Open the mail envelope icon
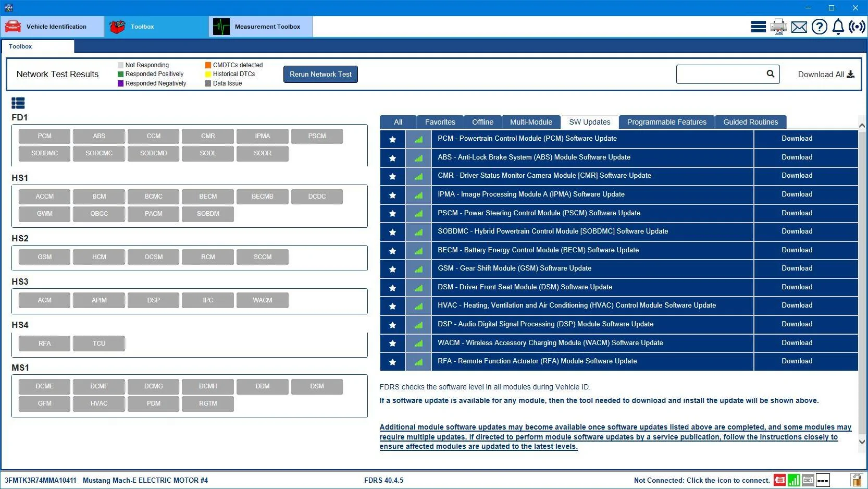This screenshot has width=868, height=489. [799, 27]
